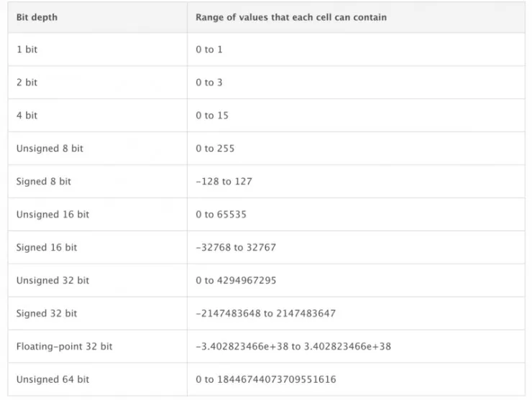Click the "0 to 3" value cell

(209, 83)
